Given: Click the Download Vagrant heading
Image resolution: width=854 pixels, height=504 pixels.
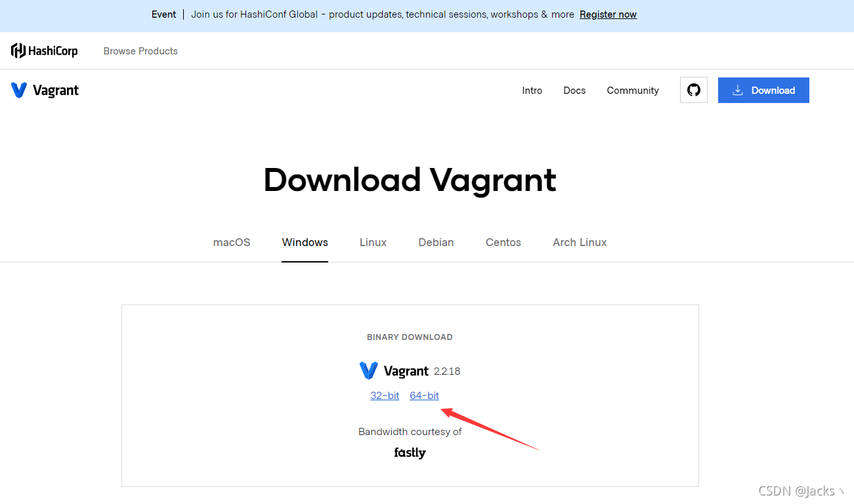Looking at the screenshot, I should (410, 180).
